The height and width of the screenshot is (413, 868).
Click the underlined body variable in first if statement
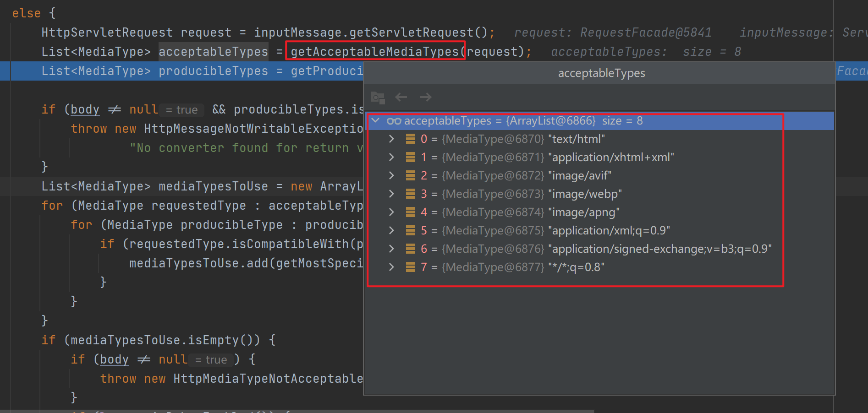pos(85,109)
